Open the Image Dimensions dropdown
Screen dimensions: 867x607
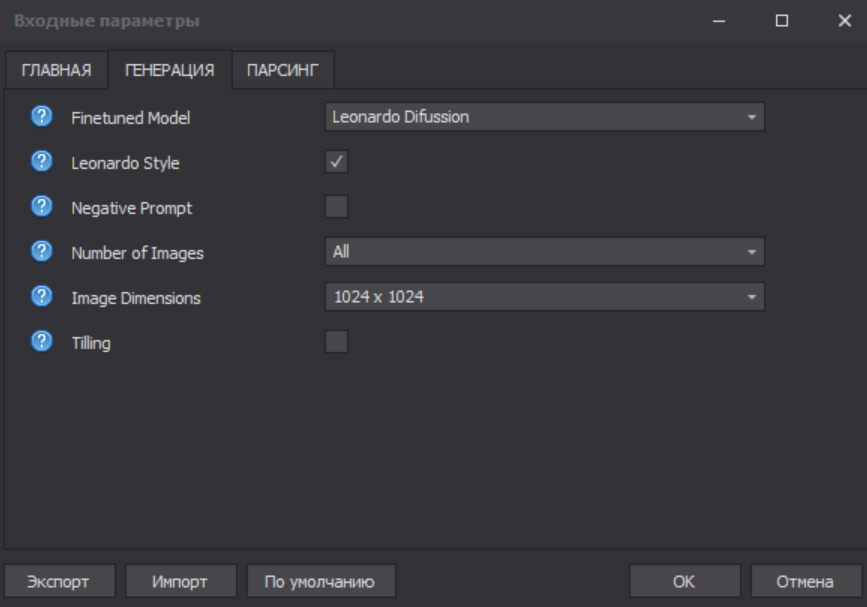click(545, 297)
